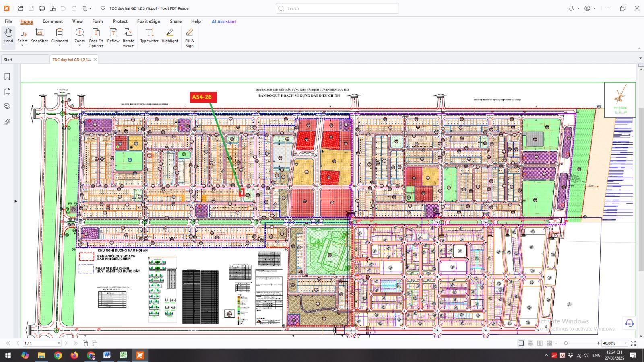
Task: Open the Protect ribbon tab
Action: 120,21
